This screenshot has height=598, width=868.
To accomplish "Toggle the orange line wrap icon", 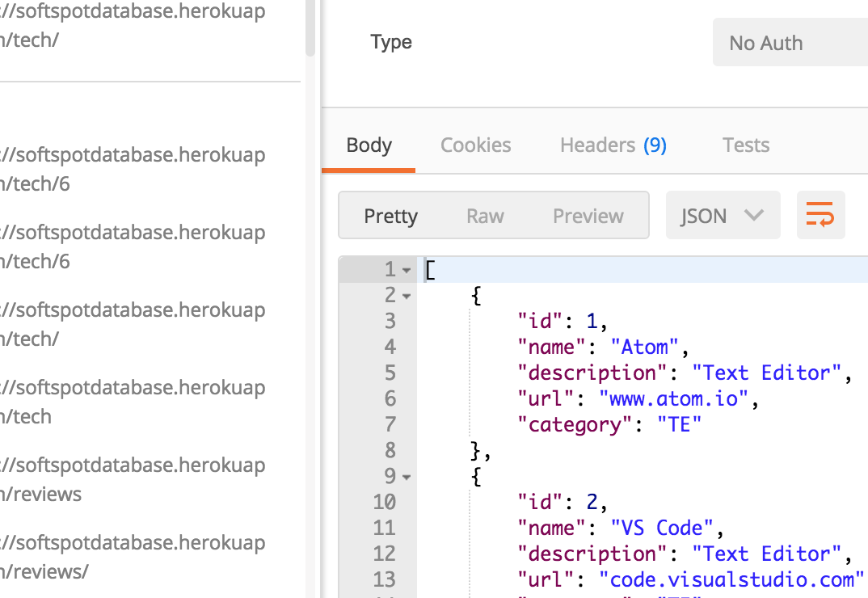I will (x=820, y=215).
